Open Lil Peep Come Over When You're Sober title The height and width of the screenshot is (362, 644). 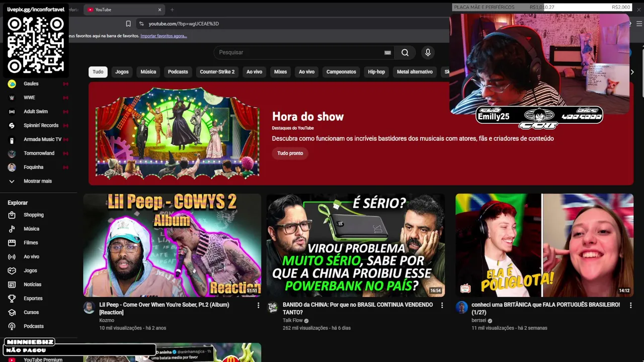coord(164,308)
